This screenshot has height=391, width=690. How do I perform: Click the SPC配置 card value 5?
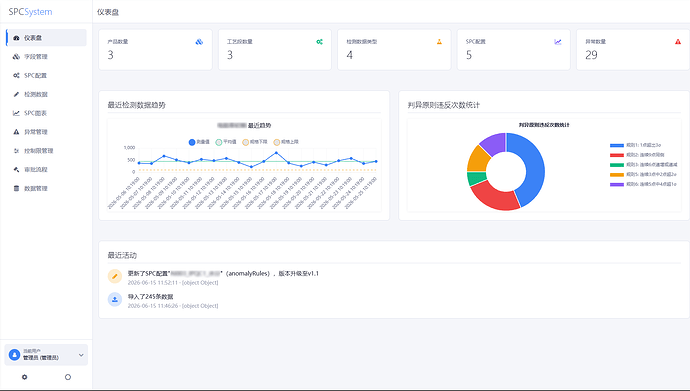tap(469, 55)
